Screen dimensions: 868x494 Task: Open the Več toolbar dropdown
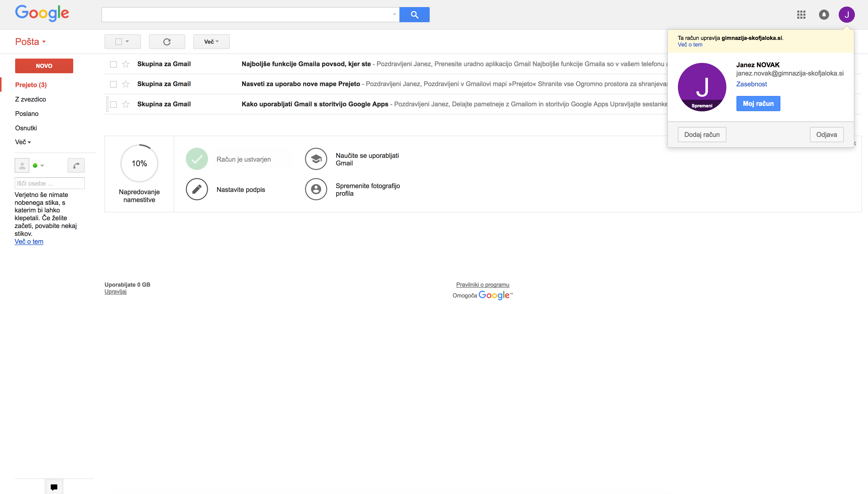point(211,42)
